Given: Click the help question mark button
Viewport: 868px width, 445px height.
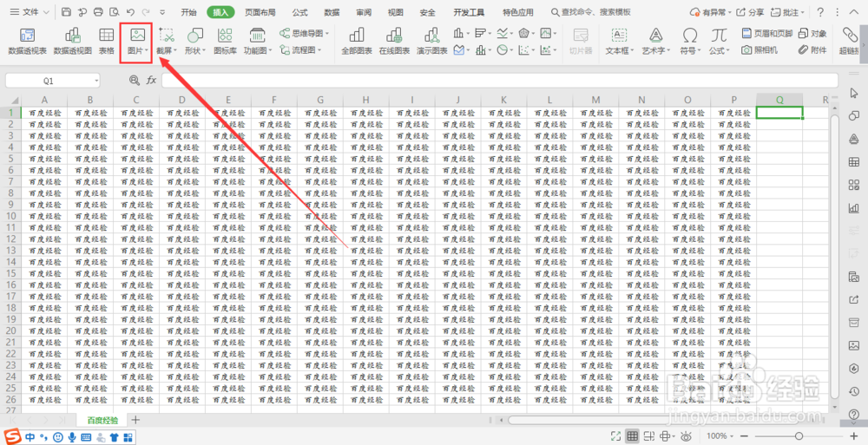Looking at the screenshot, I should point(820,11).
